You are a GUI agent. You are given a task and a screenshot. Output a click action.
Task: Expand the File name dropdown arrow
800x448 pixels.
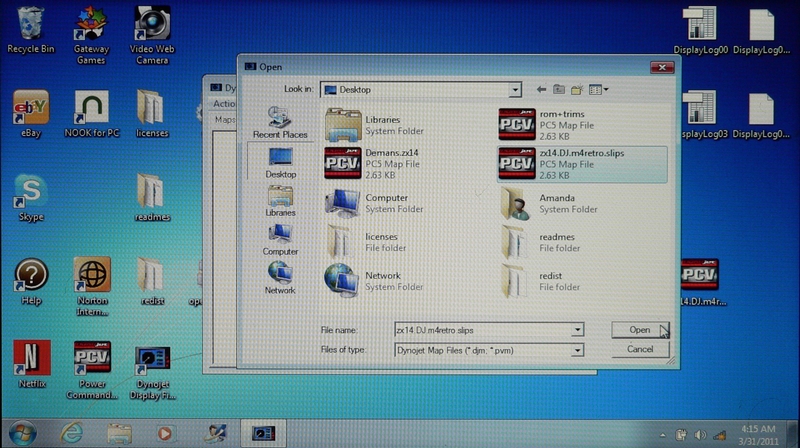[577, 329]
